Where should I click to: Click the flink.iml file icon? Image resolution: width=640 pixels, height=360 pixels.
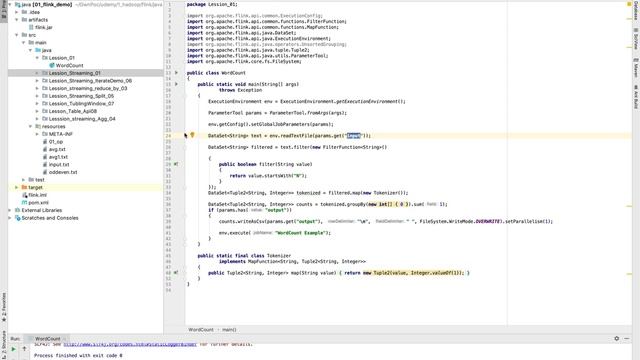(x=24, y=195)
